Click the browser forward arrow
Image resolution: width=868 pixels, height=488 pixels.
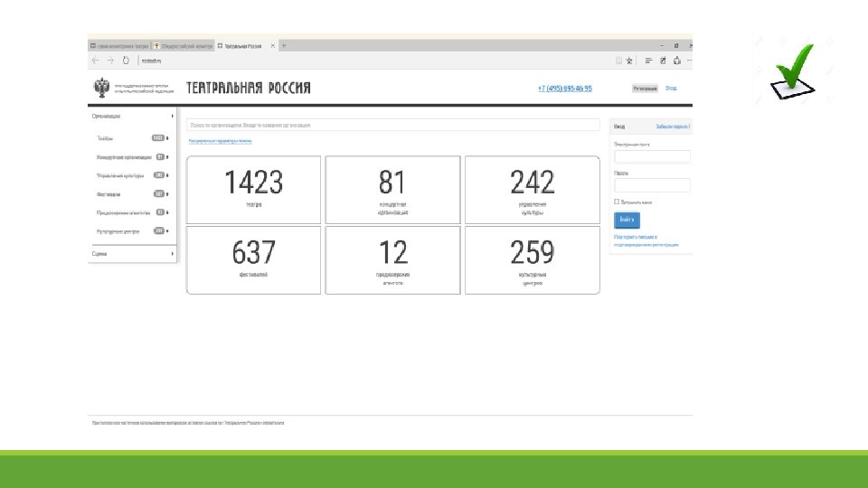coord(110,61)
